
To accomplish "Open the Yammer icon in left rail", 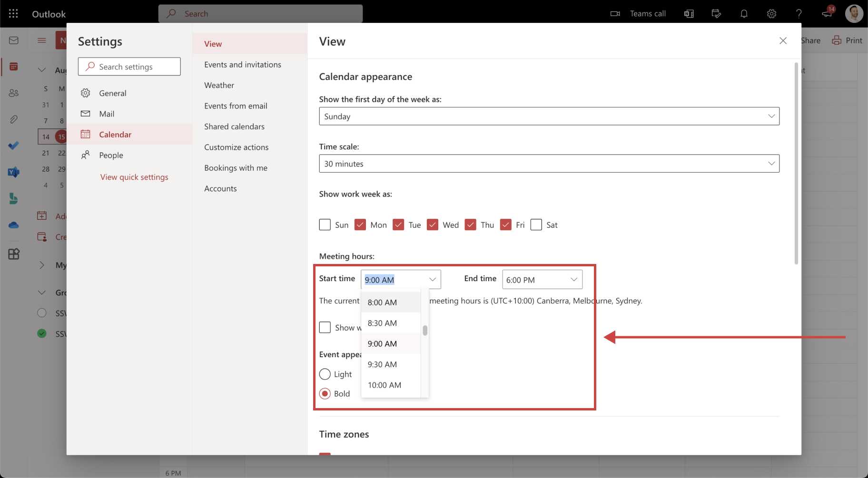I will (x=13, y=172).
